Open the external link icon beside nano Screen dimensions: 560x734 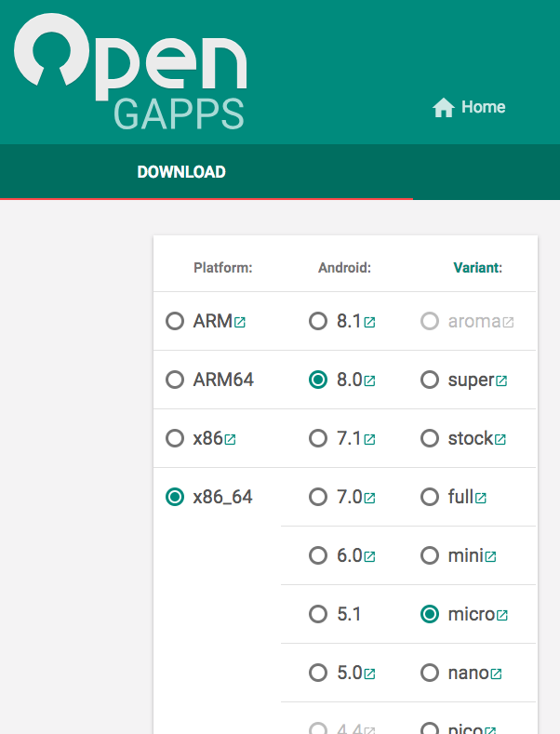(x=496, y=674)
